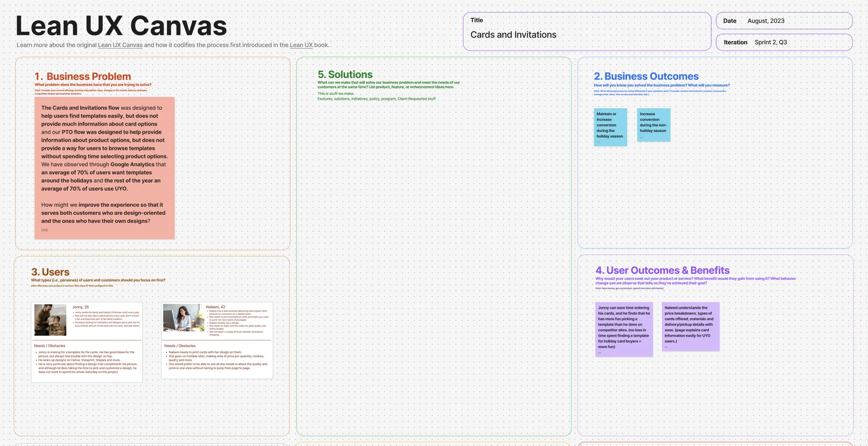This screenshot has height=446, width=868.
Task: Select 'Needs / Obstacles' label on Naleeni's card
Action: [x=180, y=346]
